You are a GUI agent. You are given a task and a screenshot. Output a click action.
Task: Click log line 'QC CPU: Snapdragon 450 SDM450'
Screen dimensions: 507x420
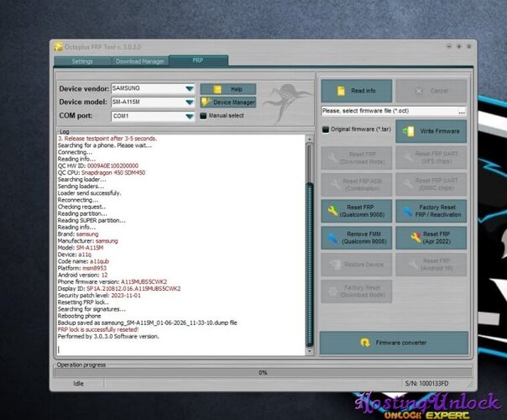(x=102, y=172)
